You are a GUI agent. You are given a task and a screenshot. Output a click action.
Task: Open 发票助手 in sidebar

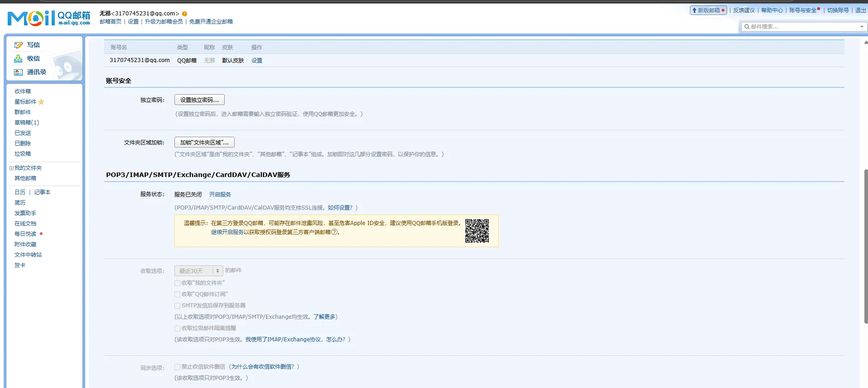pyautogui.click(x=25, y=213)
